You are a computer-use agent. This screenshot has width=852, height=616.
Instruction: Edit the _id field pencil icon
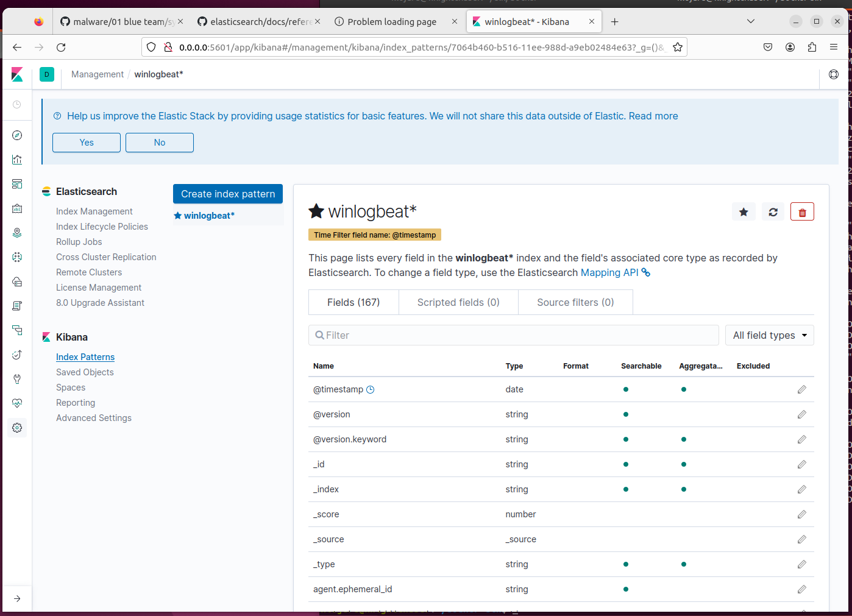[802, 464]
